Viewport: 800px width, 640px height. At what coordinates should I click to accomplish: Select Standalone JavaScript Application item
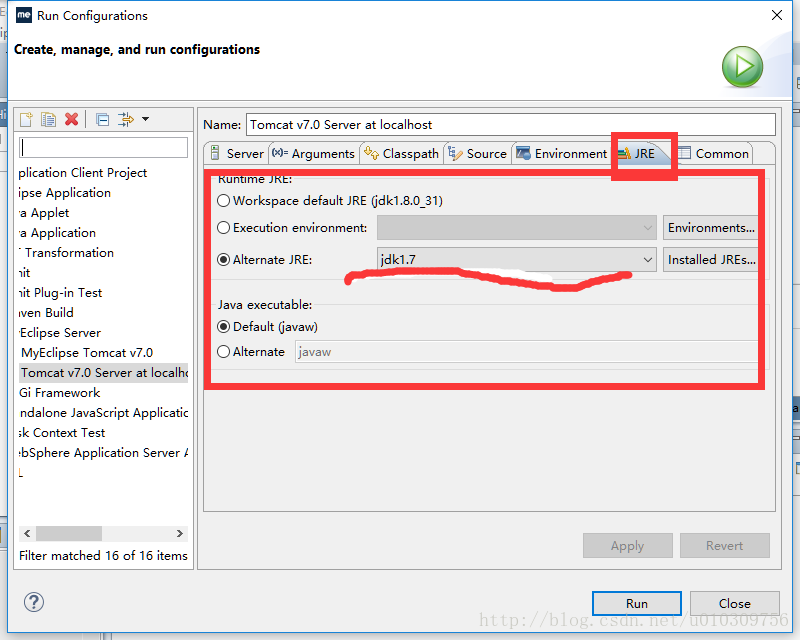(104, 412)
